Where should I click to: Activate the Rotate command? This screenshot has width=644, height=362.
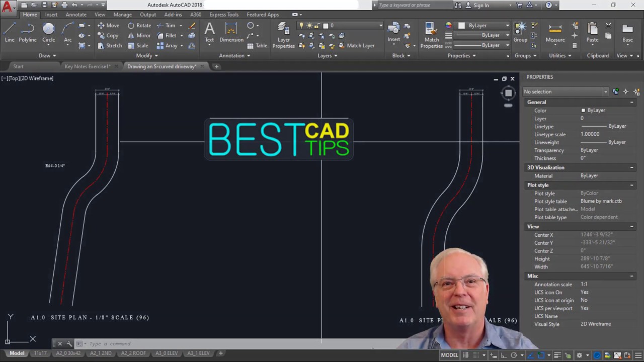pyautogui.click(x=139, y=26)
